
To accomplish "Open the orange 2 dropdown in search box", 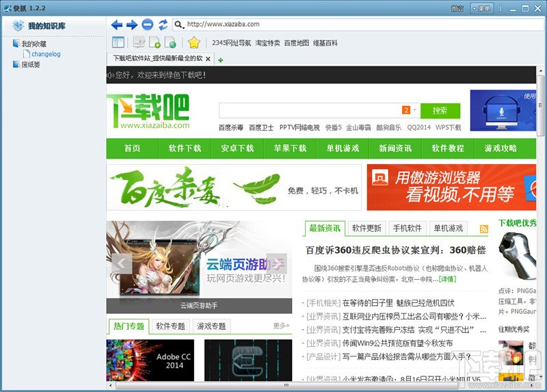I will tap(410, 110).
